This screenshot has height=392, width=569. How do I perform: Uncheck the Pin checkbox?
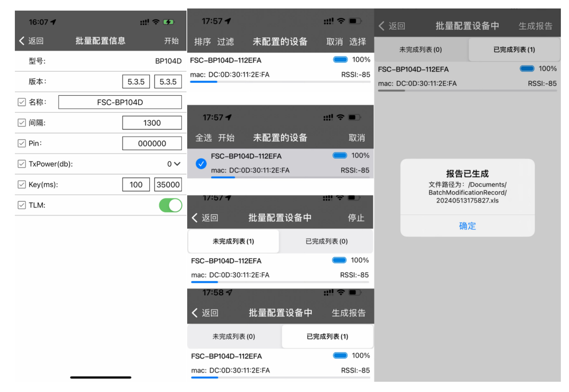pyautogui.click(x=22, y=143)
